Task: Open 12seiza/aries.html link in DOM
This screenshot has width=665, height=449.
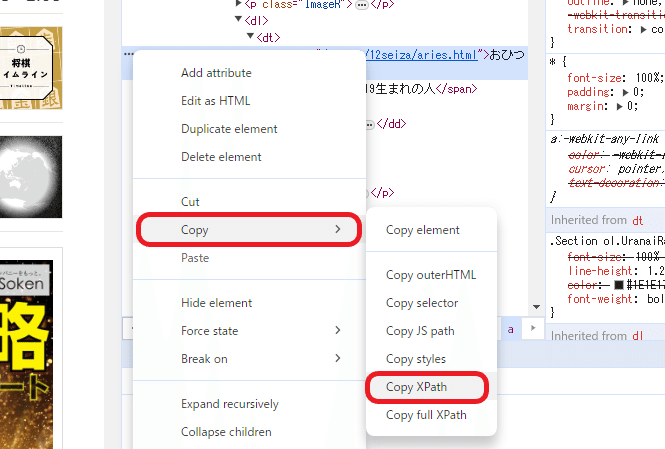Action: tap(422, 55)
